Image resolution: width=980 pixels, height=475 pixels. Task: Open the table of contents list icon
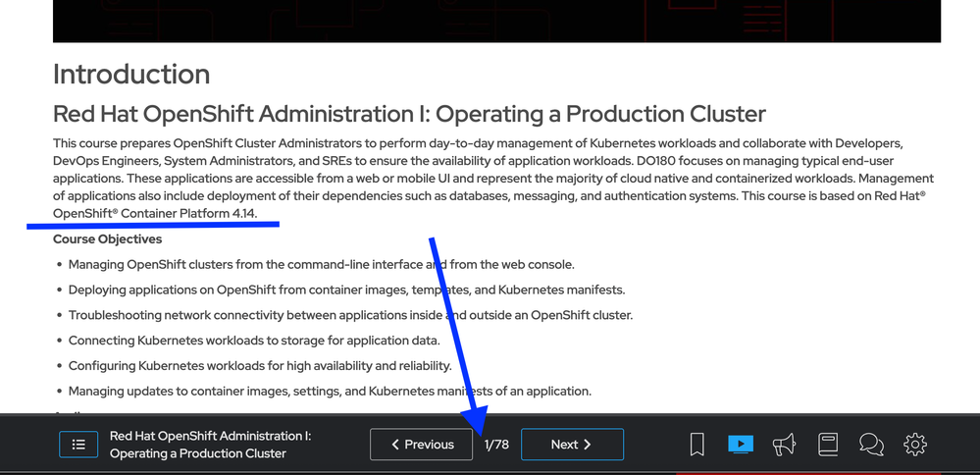78,445
